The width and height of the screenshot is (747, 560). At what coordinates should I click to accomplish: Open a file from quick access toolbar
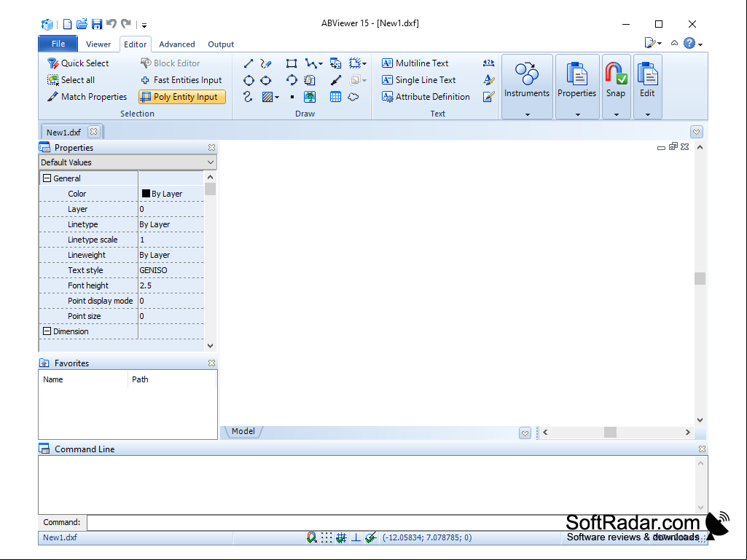pos(82,24)
